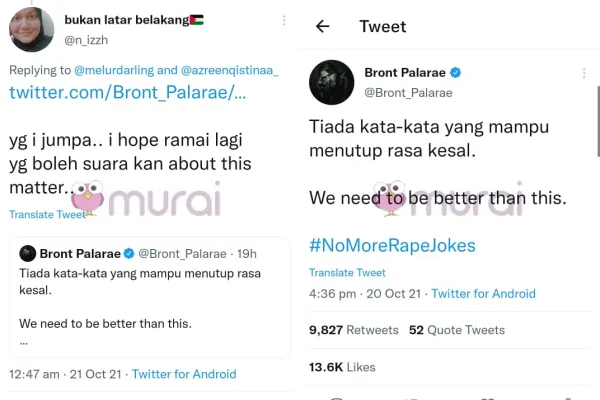Image resolution: width=600 pixels, height=400 pixels.
Task: Click the verified badge inside the quoted tweet
Action: click(x=127, y=254)
